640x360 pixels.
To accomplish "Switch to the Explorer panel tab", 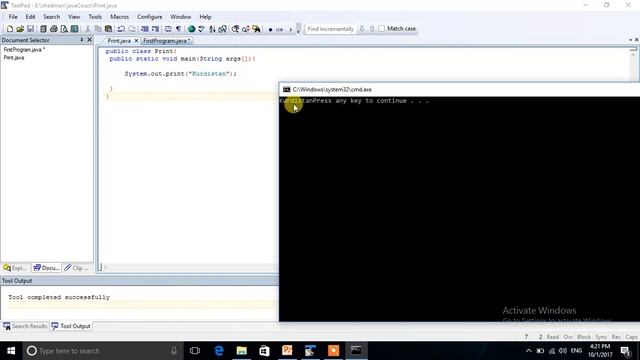I will (15, 268).
